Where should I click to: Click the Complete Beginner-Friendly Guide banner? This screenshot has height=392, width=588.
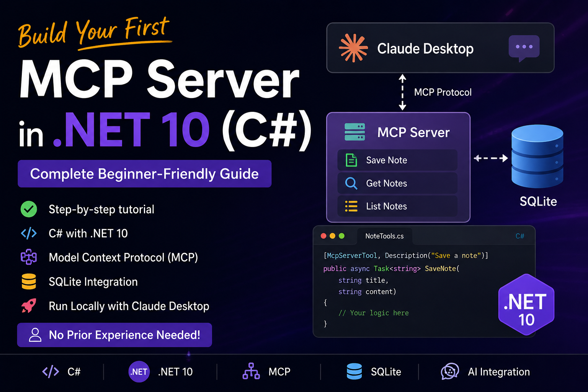(x=144, y=174)
